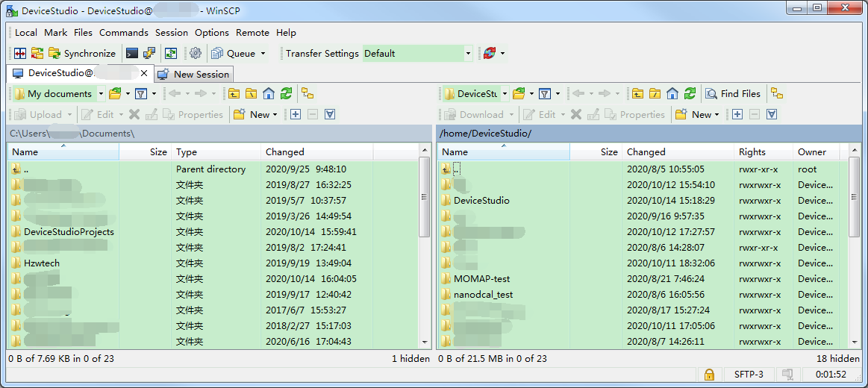Select all local files plus icon
This screenshot has height=388, width=868.
click(296, 115)
